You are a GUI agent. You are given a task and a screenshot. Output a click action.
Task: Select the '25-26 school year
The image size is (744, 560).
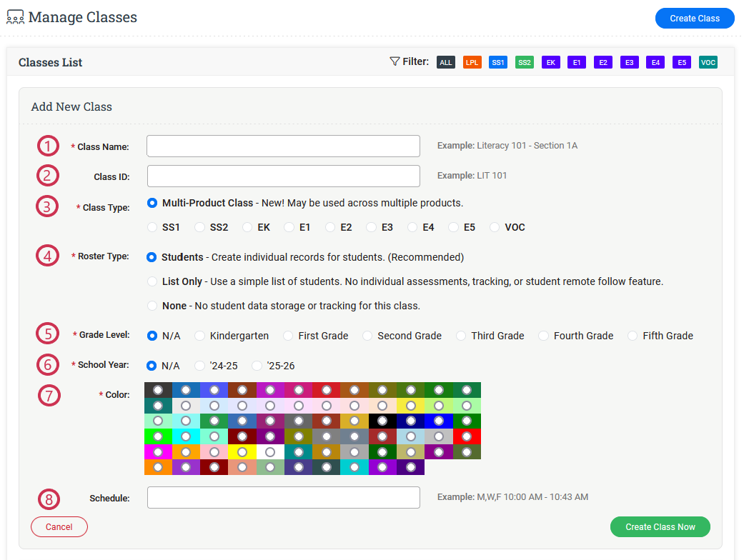[x=257, y=366]
